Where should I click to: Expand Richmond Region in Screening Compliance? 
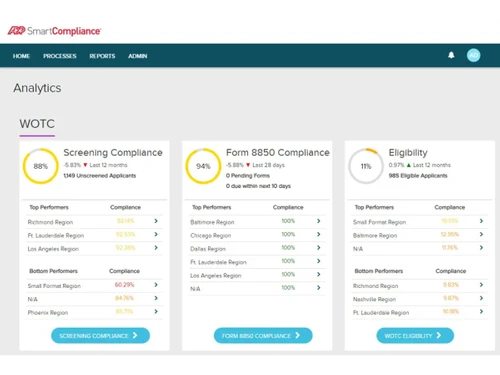tap(156, 221)
